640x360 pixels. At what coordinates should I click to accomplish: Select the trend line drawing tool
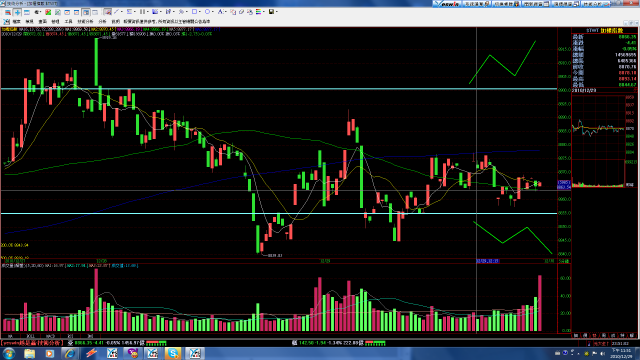pyautogui.click(x=116, y=12)
